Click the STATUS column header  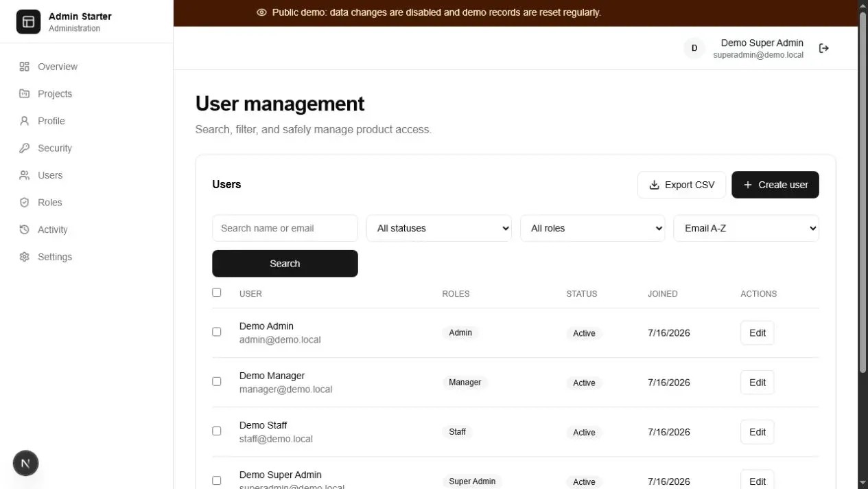pos(581,293)
